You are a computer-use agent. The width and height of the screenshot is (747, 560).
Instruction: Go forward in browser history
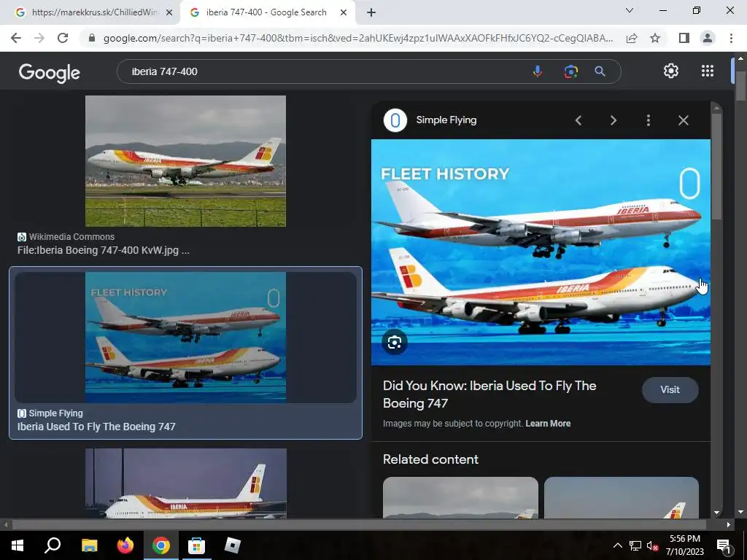tap(39, 38)
